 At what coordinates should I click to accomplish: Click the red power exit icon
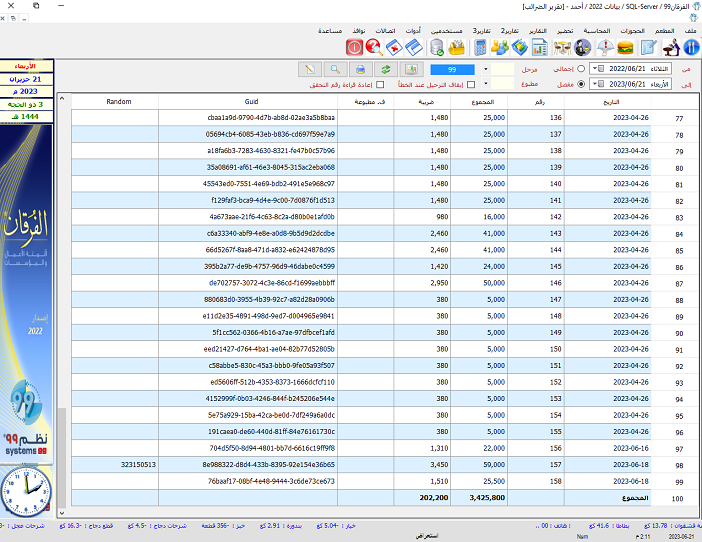pyautogui.click(x=354, y=47)
